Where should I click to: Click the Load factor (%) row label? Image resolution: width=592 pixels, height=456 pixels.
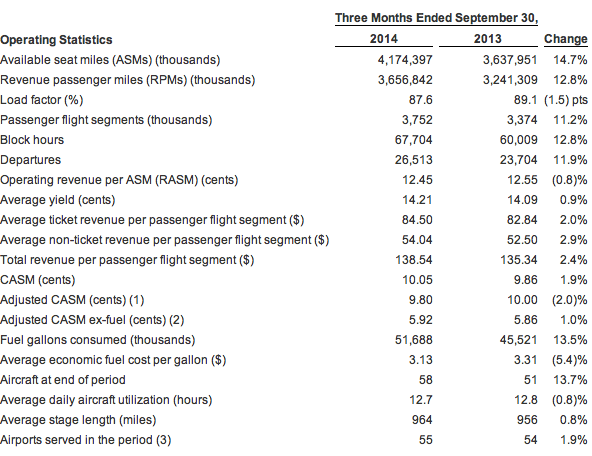click(42, 100)
